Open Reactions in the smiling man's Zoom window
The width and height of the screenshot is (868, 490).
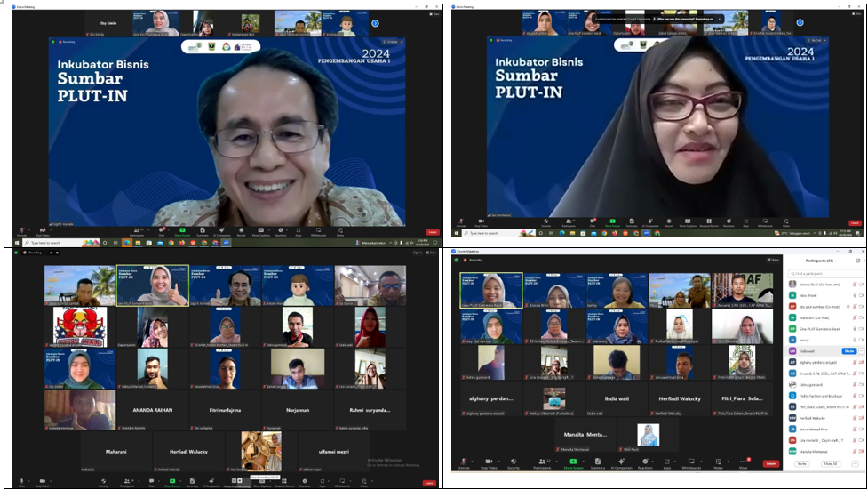[x=280, y=232]
